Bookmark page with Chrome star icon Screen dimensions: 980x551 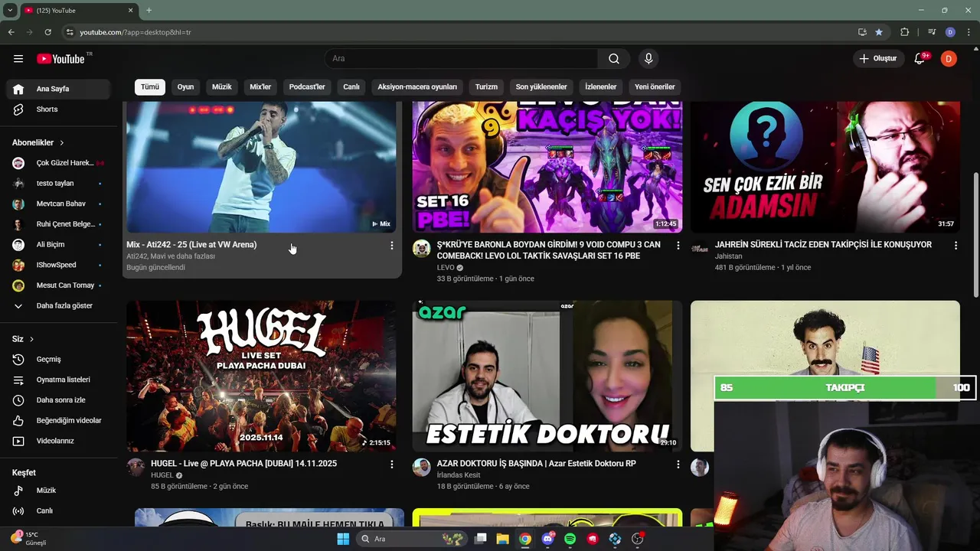pyautogui.click(x=879, y=32)
